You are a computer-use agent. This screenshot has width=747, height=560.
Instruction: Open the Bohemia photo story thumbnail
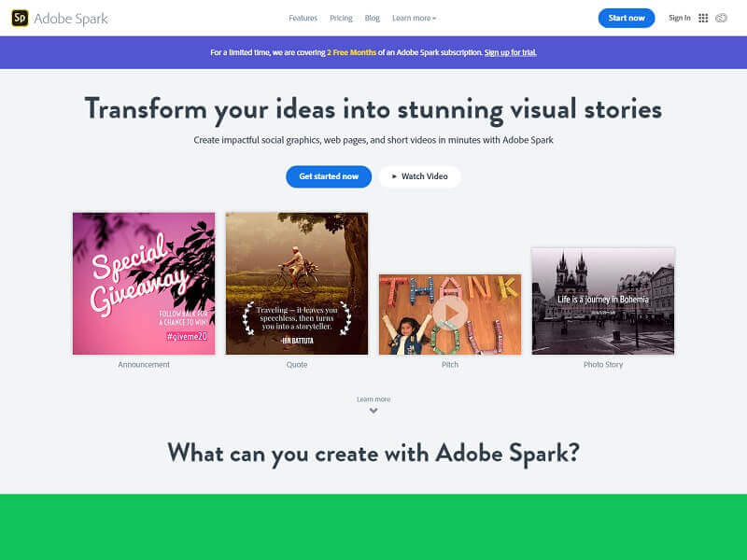[603, 301]
